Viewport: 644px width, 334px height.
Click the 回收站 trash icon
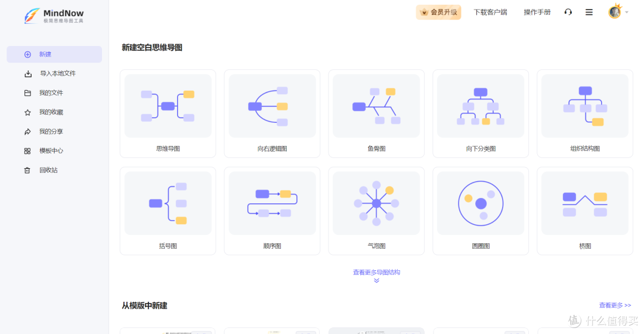pos(27,170)
